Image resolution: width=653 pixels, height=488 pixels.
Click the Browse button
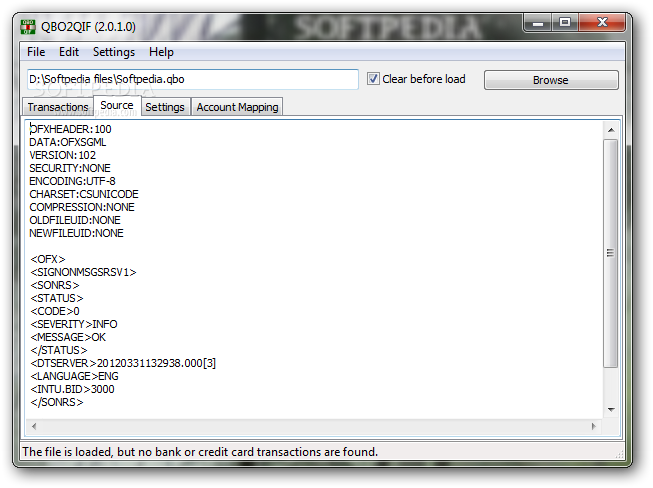(551, 80)
